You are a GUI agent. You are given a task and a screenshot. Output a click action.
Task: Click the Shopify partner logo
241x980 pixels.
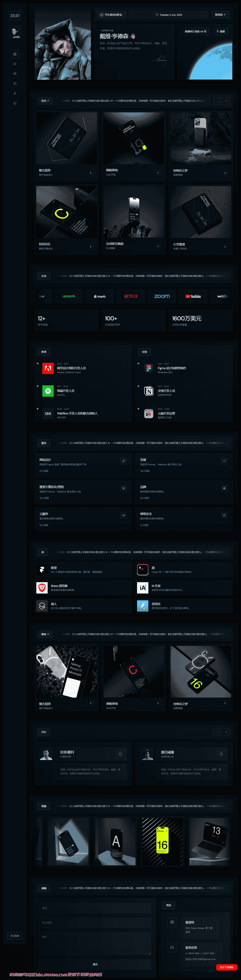coord(100,296)
